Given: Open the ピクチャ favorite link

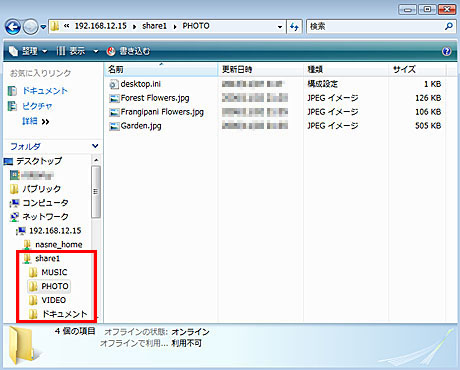Looking at the screenshot, I should point(37,106).
